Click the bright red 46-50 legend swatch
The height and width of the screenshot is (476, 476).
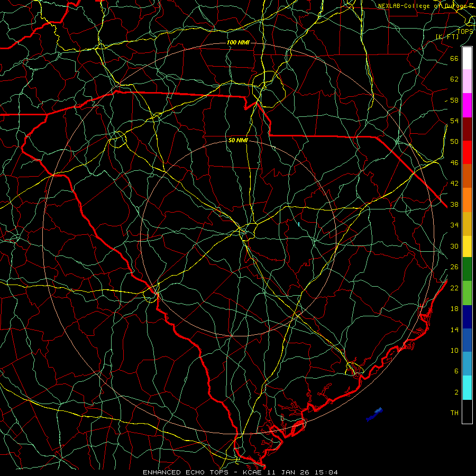click(467, 152)
